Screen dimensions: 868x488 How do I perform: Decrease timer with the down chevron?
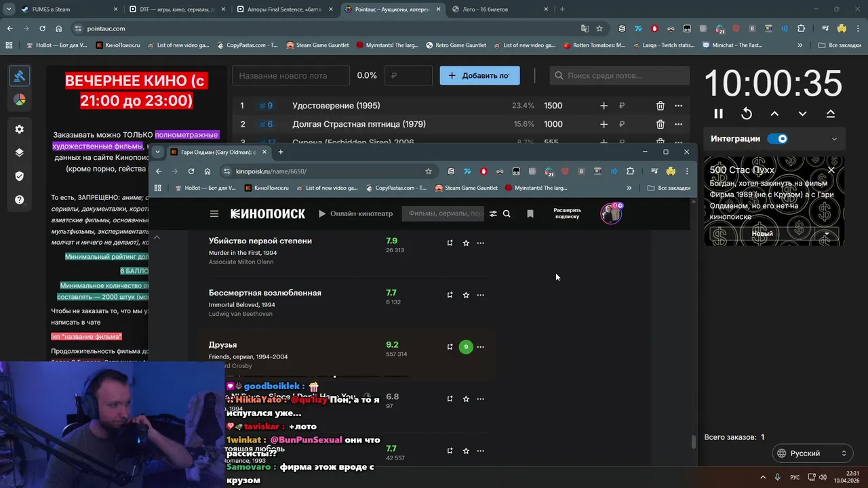802,114
